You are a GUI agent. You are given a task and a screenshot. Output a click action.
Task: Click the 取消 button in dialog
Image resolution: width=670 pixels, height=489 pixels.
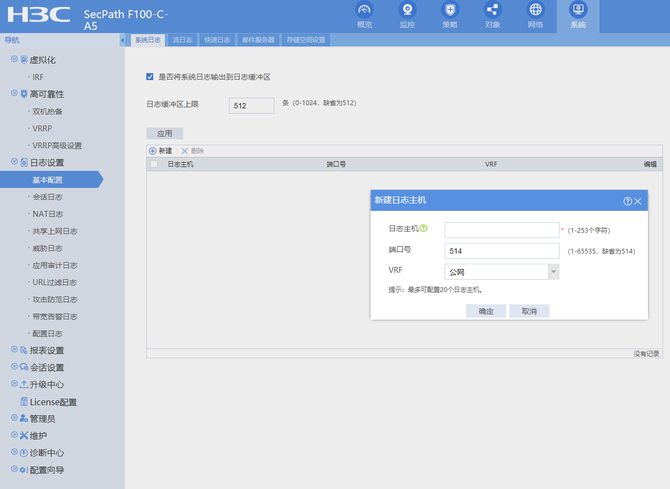pos(529,311)
